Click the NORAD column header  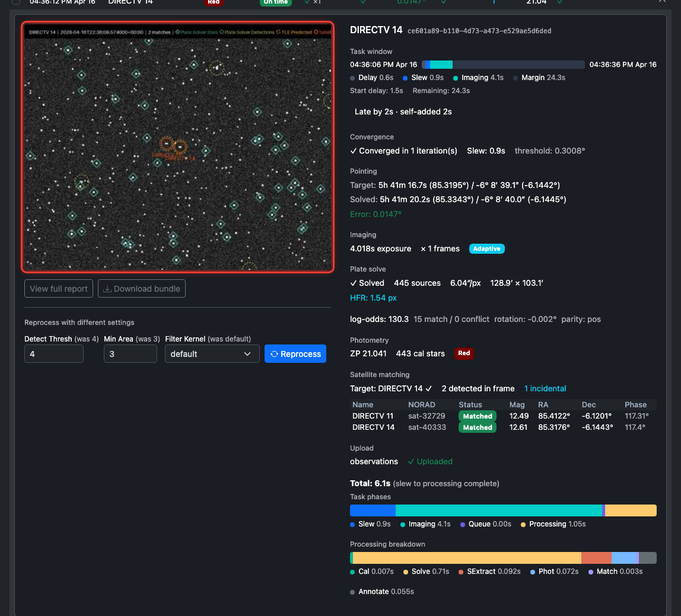click(x=421, y=404)
